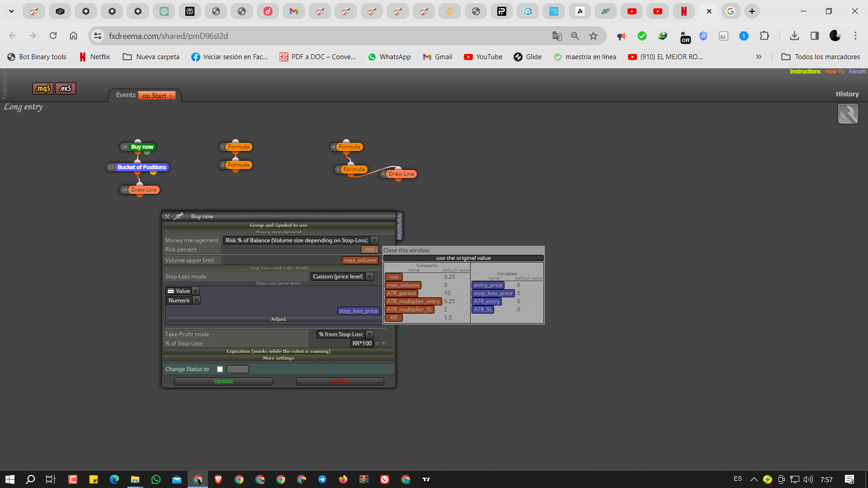
Task: Close the Buy now properties panel
Action: pyautogui.click(x=167, y=216)
